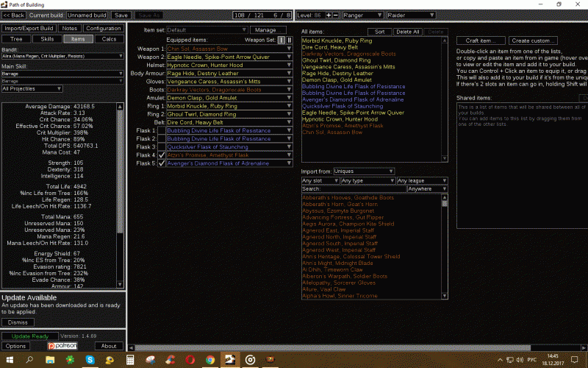This screenshot has width=588, height=368.
Task: Click Manage item sets button
Action: pyautogui.click(x=268, y=29)
